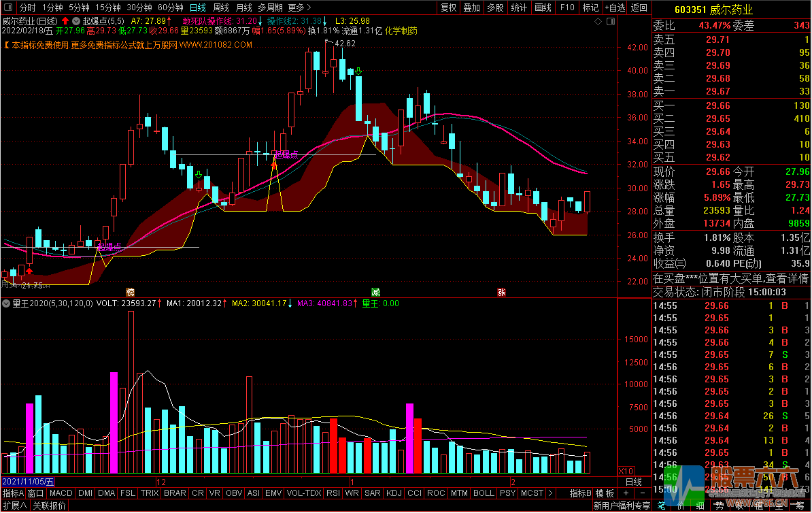Open the F10 company info

tap(567, 7)
